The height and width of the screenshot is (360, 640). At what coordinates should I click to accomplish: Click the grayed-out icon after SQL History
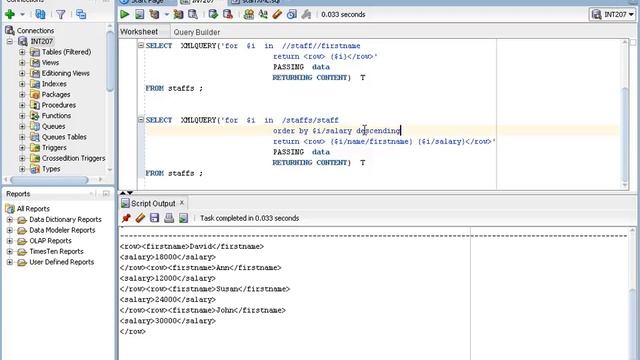point(306,14)
